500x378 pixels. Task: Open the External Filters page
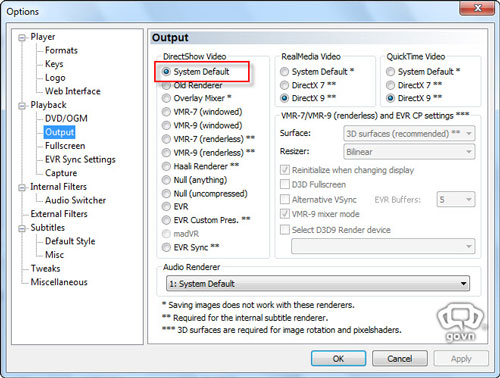[59, 214]
